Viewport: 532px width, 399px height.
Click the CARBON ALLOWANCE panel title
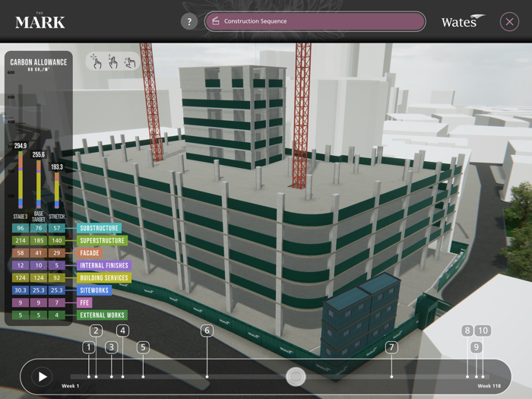pyautogui.click(x=38, y=62)
